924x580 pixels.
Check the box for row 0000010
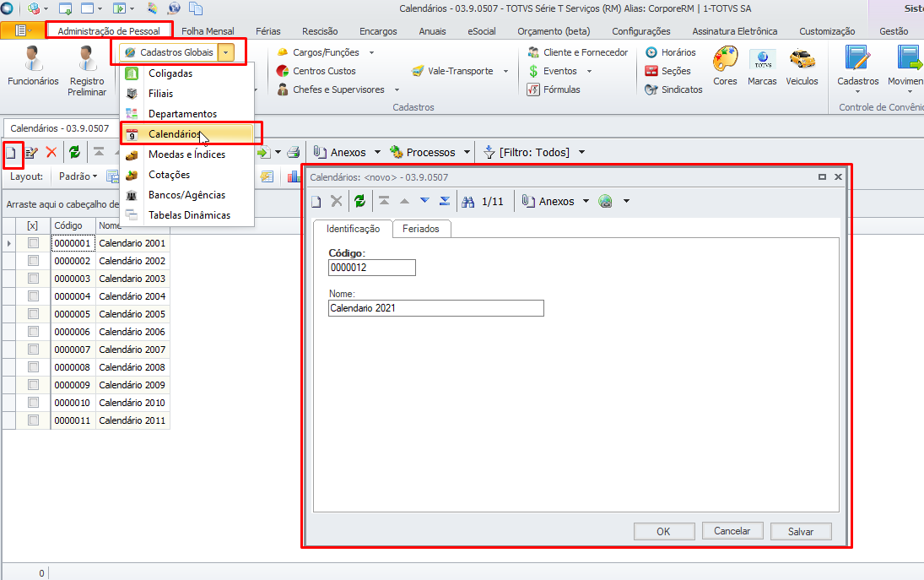click(33, 403)
